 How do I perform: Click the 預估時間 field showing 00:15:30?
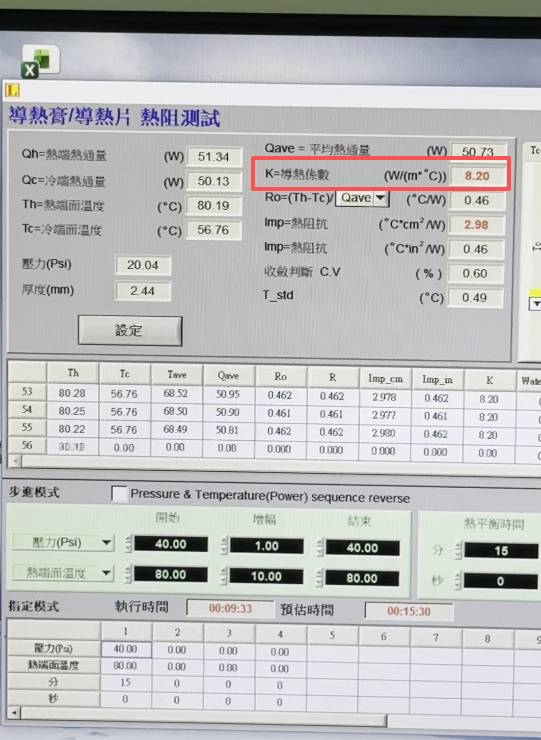(x=409, y=612)
